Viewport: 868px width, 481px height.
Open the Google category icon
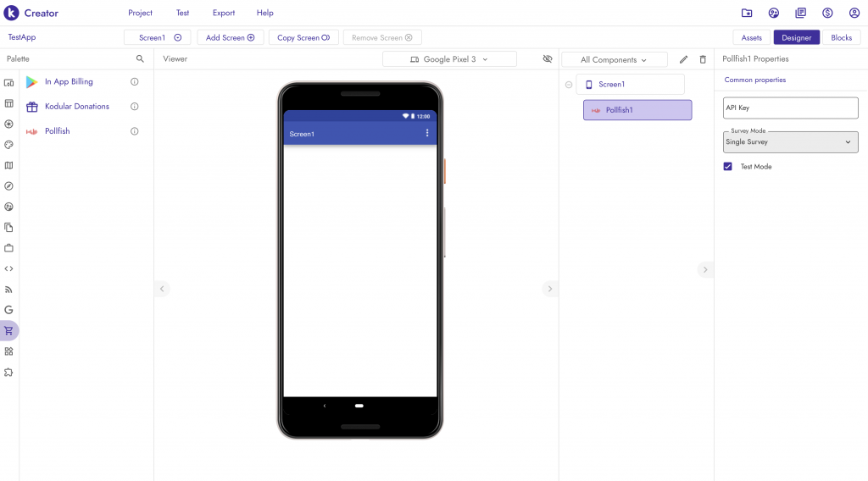[x=8, y=310]
